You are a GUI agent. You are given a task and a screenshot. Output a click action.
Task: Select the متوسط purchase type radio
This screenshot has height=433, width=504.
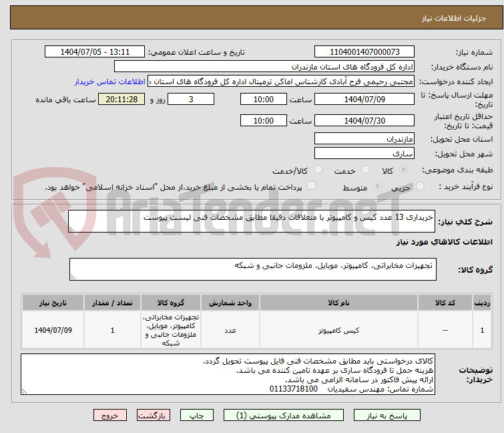(377, 186)
